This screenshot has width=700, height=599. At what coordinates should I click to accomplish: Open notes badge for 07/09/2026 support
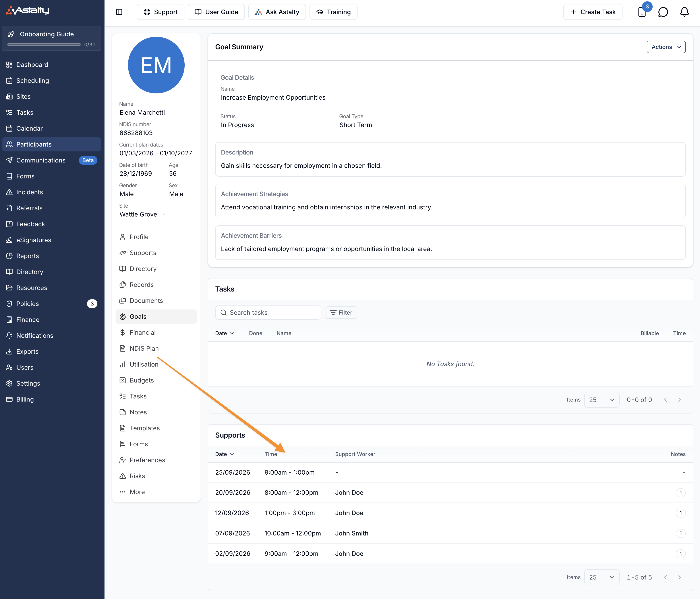tap(680, 533)
